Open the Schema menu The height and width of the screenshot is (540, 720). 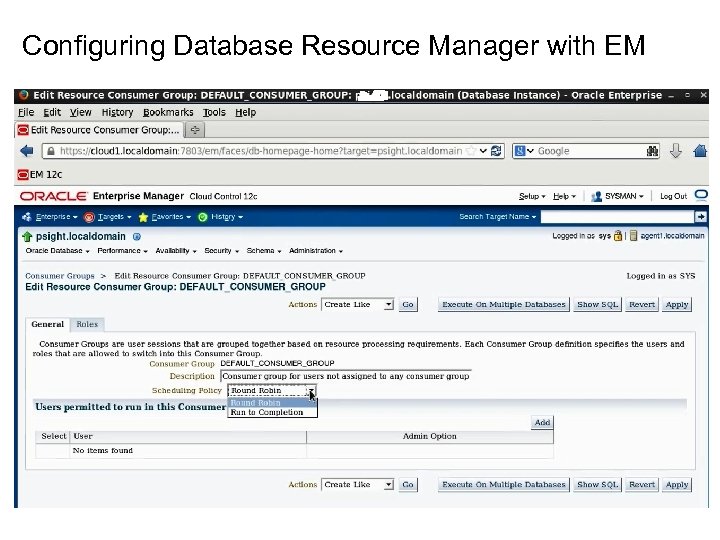coord(264,251)
